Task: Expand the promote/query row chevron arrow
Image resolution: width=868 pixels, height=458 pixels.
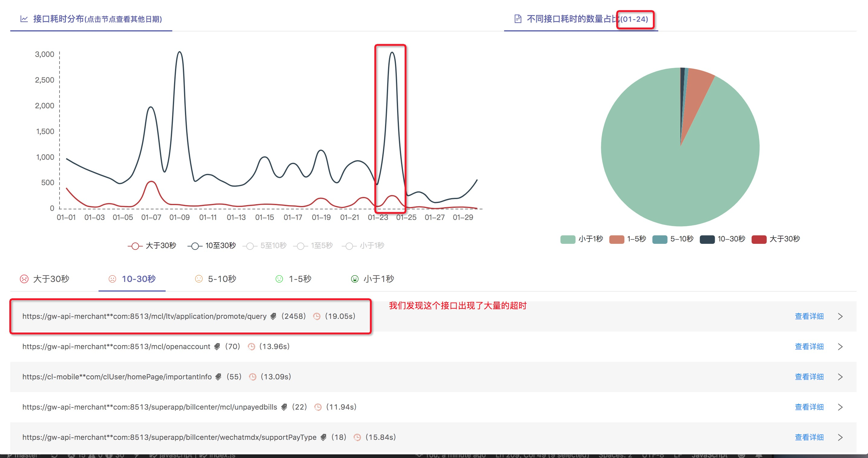Action: click(840, 316)
